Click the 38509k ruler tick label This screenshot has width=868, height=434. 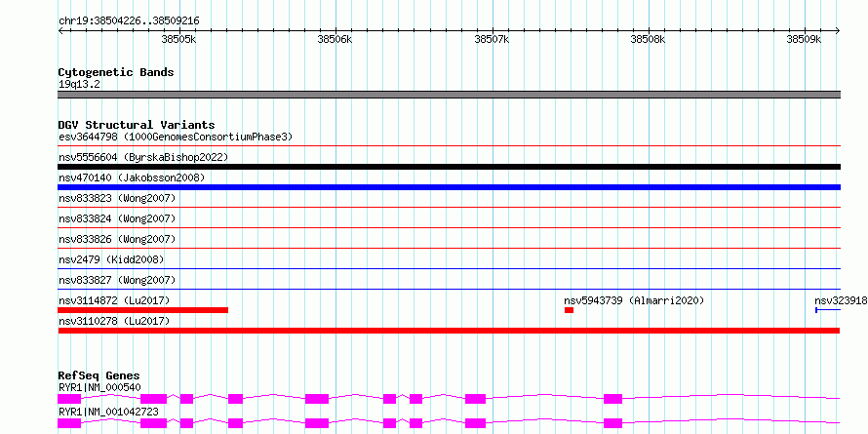tap(805, 39)
